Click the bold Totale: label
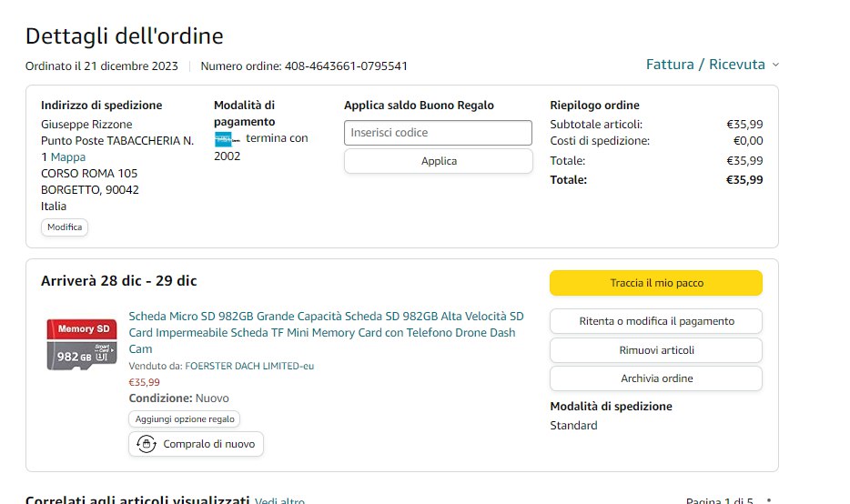 568,180
